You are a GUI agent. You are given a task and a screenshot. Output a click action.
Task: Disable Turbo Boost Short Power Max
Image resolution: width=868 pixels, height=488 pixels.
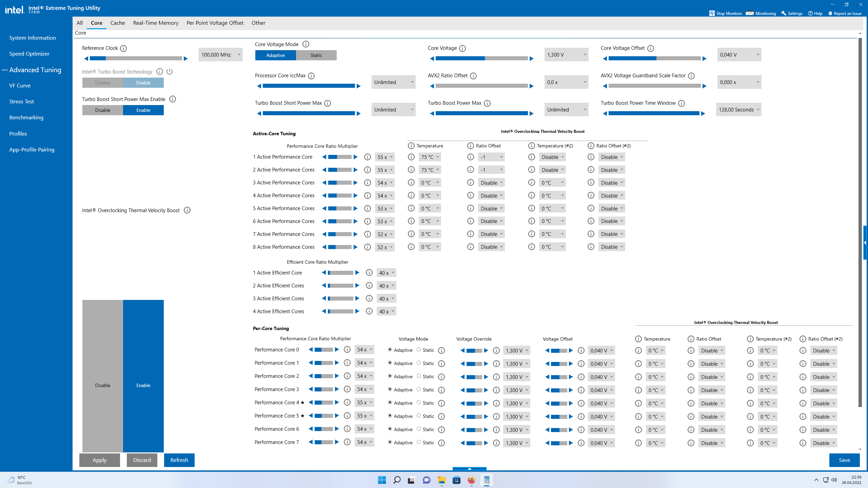(x=102, y=110)
